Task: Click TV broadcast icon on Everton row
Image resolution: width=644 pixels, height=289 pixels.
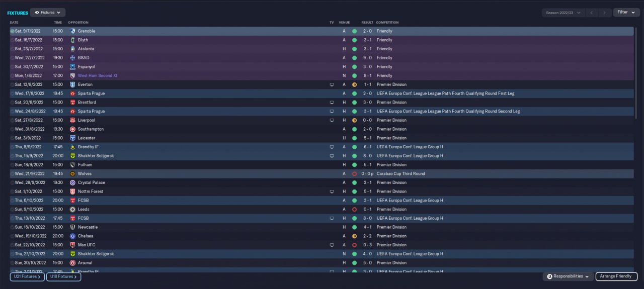Action: (332, 84)
